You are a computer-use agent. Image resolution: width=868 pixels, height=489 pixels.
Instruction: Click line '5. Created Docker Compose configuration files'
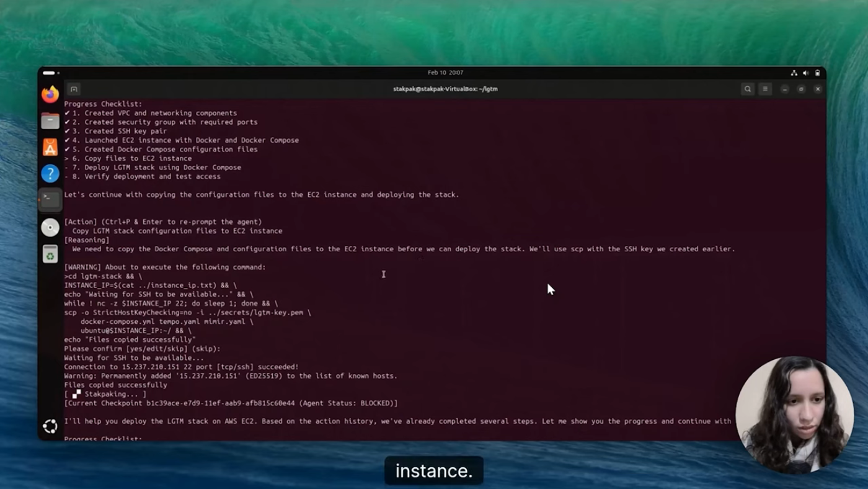pos(161,149)
